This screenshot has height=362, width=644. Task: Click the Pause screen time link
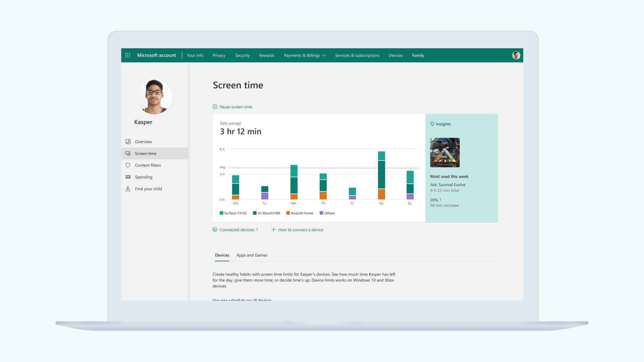236,107
